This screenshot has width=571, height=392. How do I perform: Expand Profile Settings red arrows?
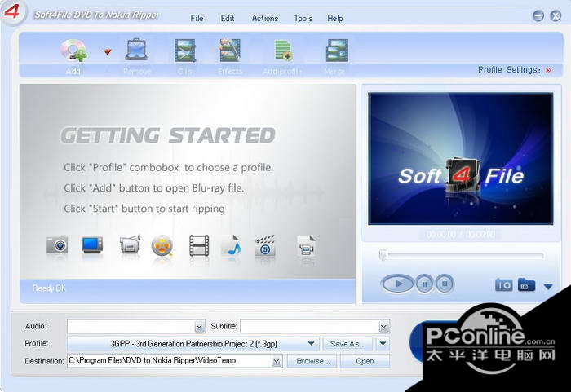[548, 70]
